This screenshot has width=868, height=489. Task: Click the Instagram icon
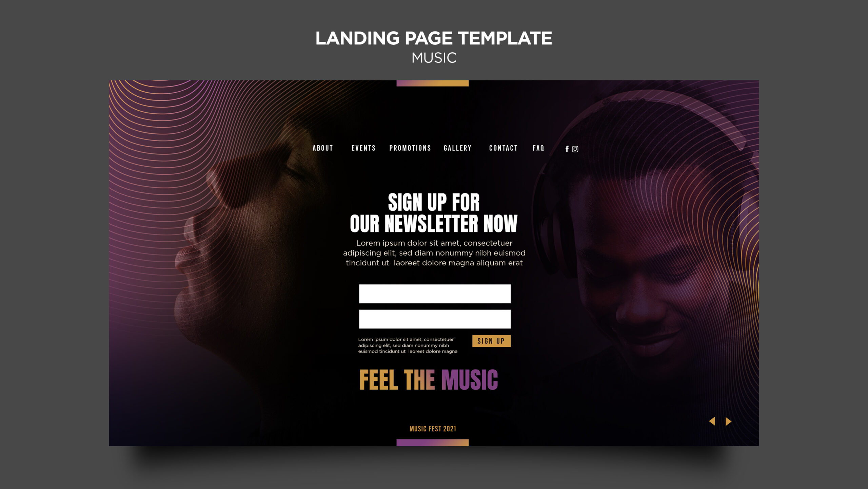[575, 149]
